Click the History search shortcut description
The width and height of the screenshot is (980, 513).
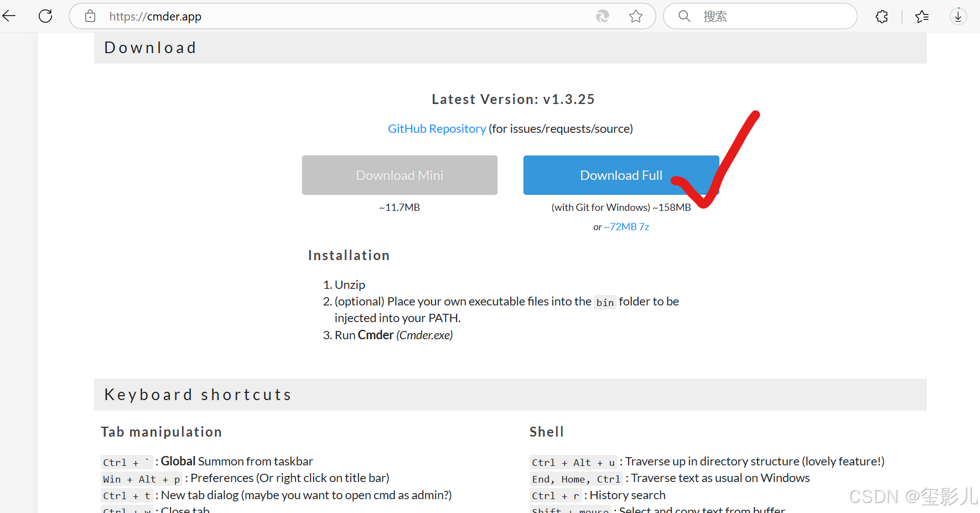(x=628, y=495)
